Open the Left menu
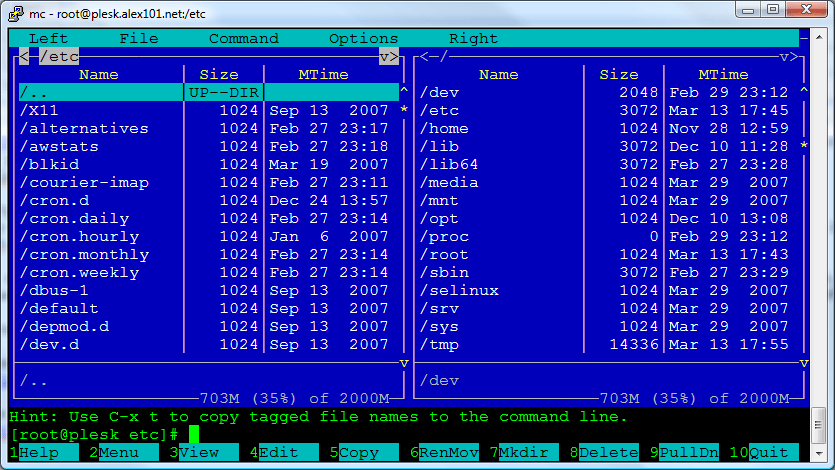This screenshot has height=470, width=835. point(48,38)
